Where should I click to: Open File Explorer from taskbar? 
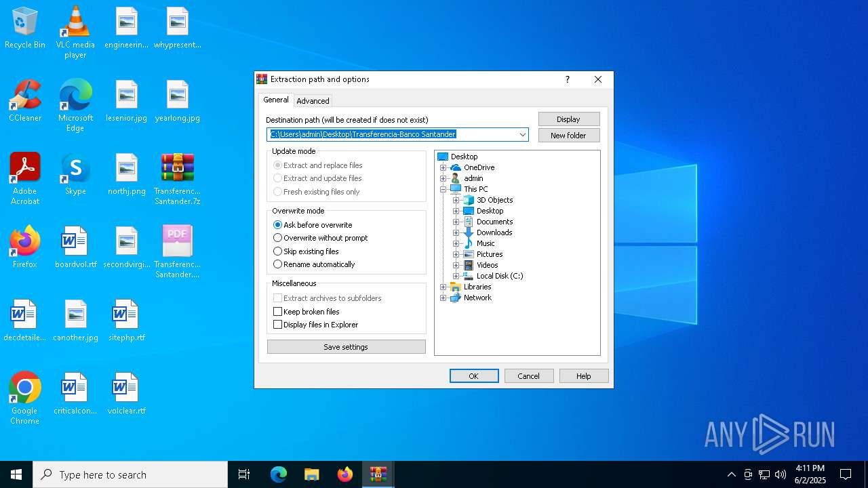(312, 474)
